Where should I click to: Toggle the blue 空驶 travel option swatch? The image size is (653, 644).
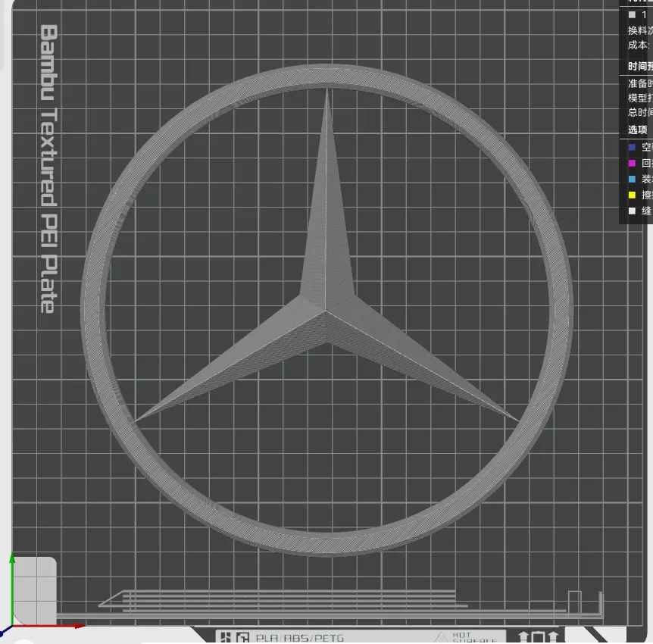pos(632,147)
